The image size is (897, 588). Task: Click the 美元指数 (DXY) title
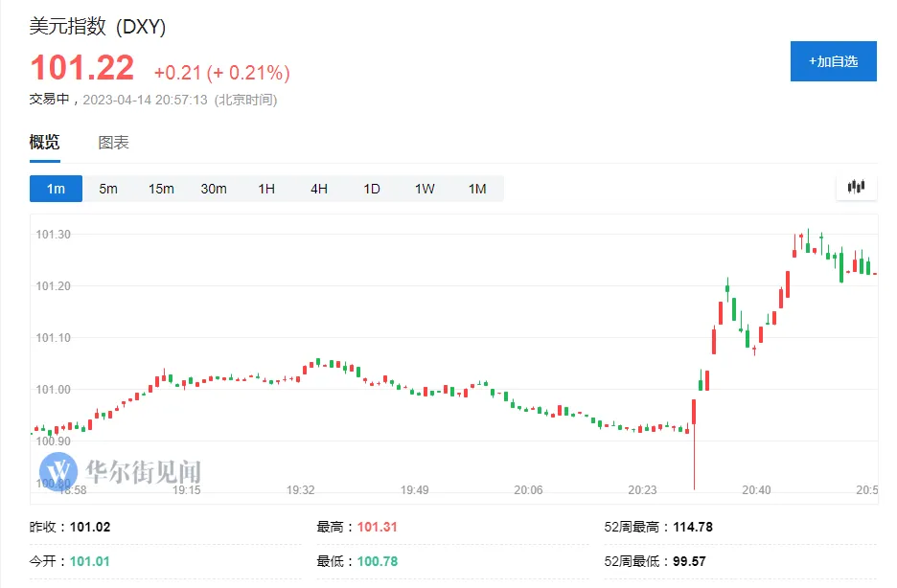pyautogui.click(x=98, y=27)
